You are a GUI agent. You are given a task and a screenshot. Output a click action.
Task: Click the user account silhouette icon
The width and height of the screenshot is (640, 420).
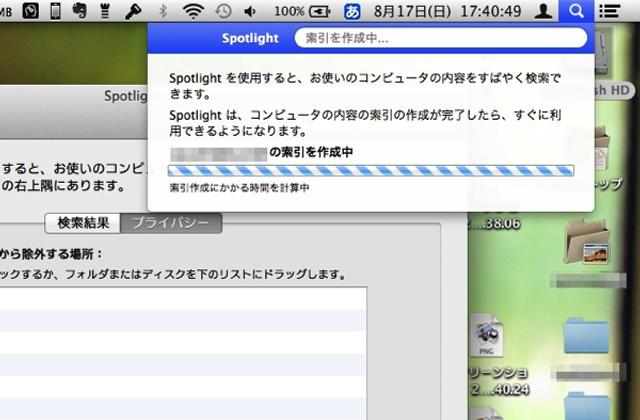[x=542, y=12]
